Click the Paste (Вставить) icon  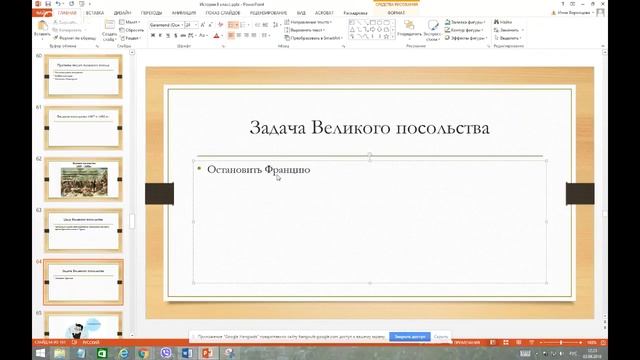(42, 25)
